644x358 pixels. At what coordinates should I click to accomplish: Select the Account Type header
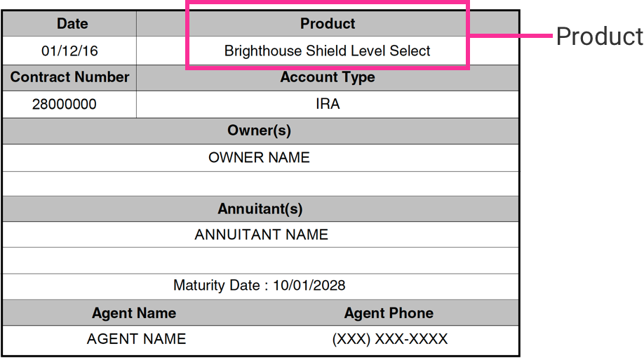[x=328, y=77]
